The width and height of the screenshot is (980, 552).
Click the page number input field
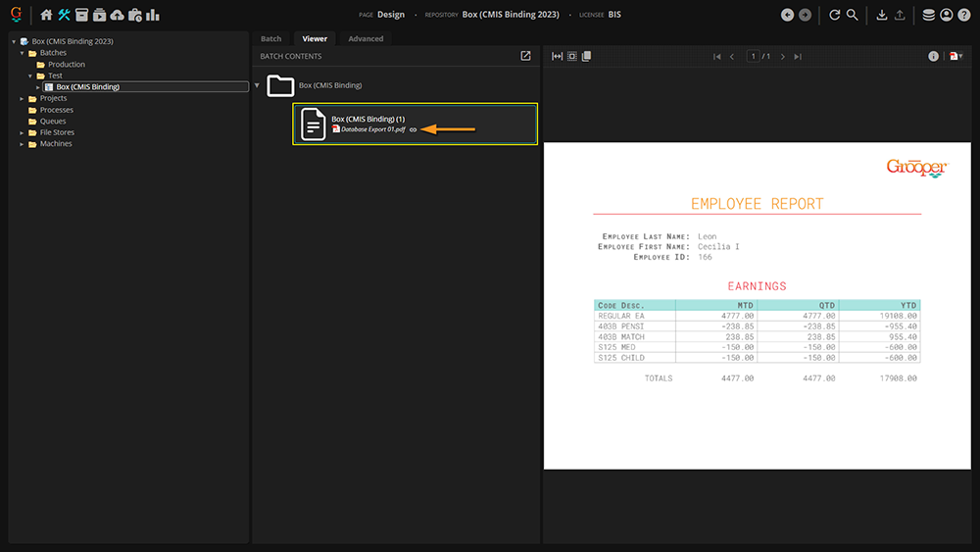pyautogui.click(x=754, y=57)
